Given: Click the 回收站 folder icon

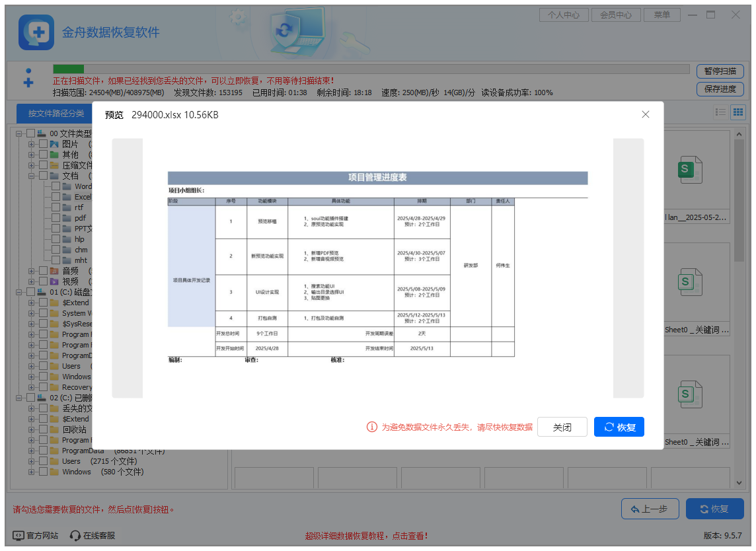Looking at the screenshot, I should tap(54, 429).
